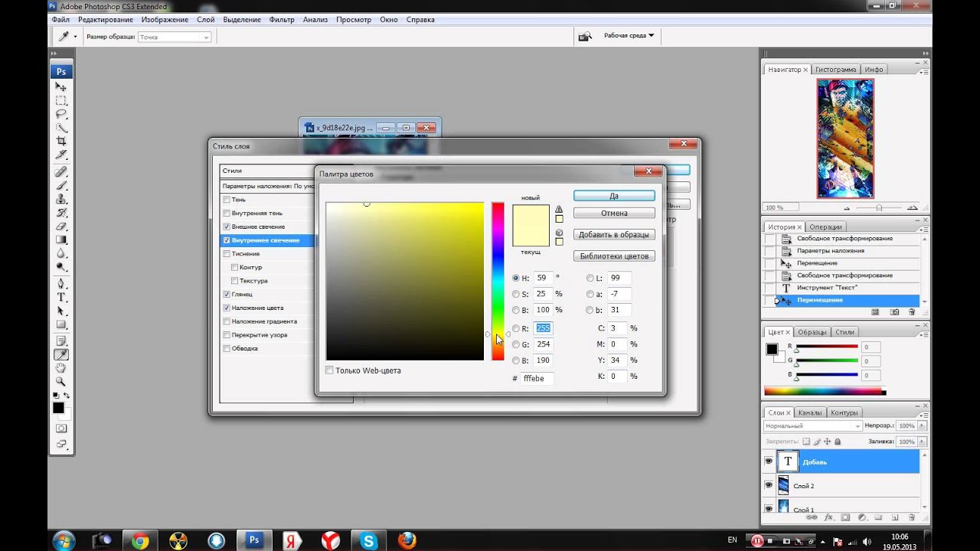Select the S saturation radio button
Screen dimensions: 980x551
tap(516, 294)
